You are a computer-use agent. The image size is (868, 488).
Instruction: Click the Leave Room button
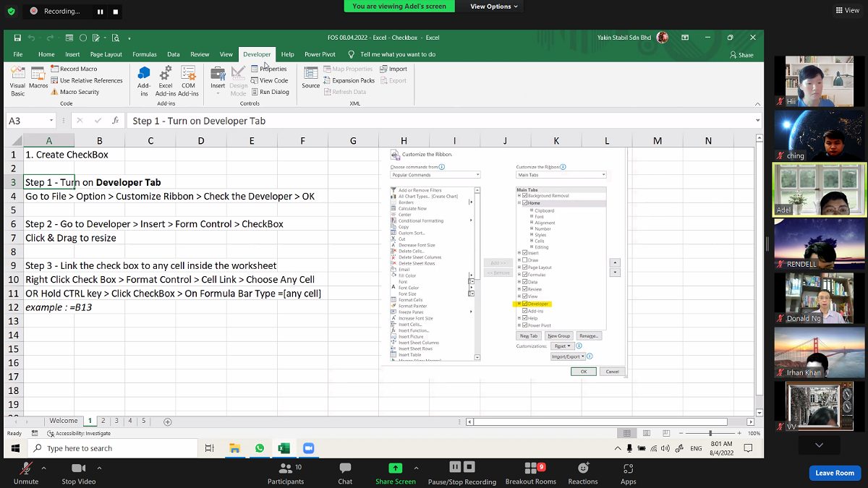tap(835, 473)
